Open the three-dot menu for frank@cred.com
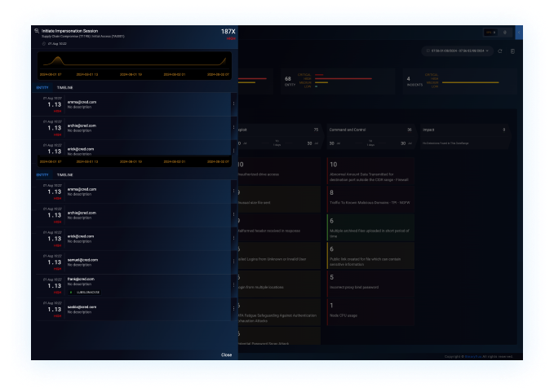The width and height of the screenshot is (554, 392). (x=233, y=284)
